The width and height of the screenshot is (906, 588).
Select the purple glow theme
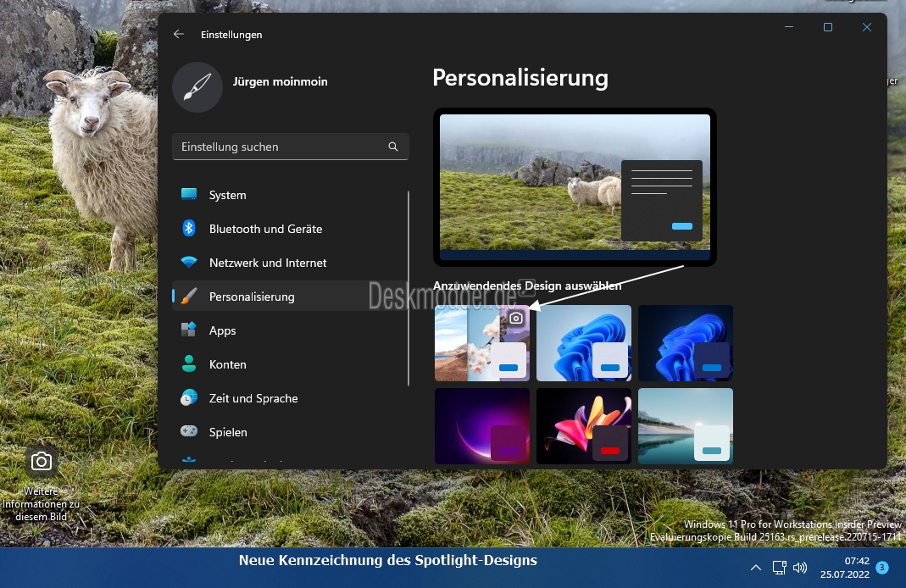tap(482, 425)
